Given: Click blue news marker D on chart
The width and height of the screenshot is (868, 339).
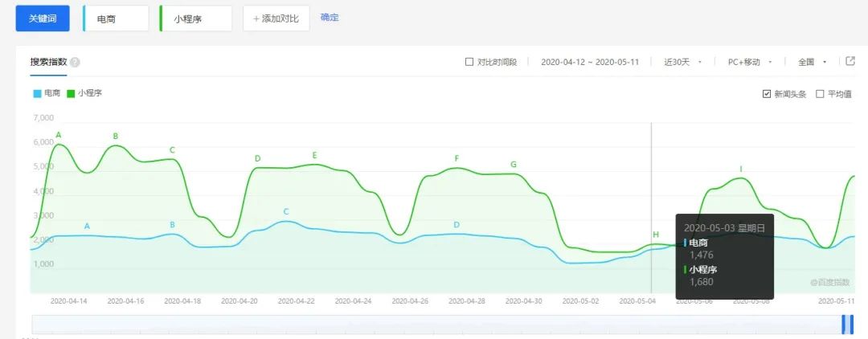Looking at the screenshot, I should pyautogui.click(x=457, y=224).
